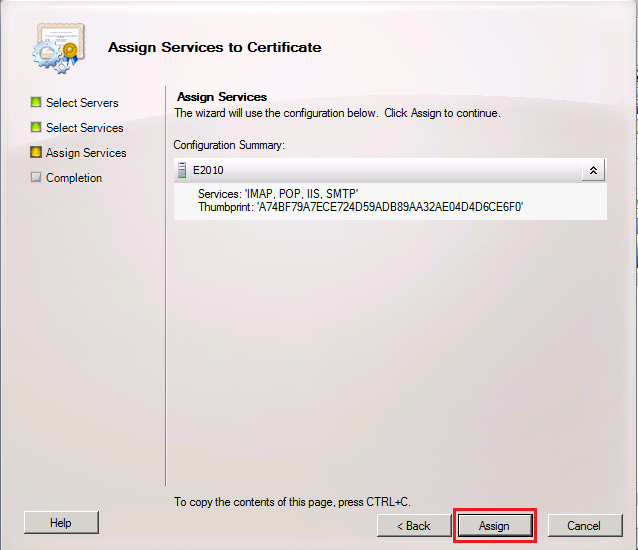Go to the Select Services step label
Image resolution: width=638 pixels, height=550 pixels.
pos(84,128)
